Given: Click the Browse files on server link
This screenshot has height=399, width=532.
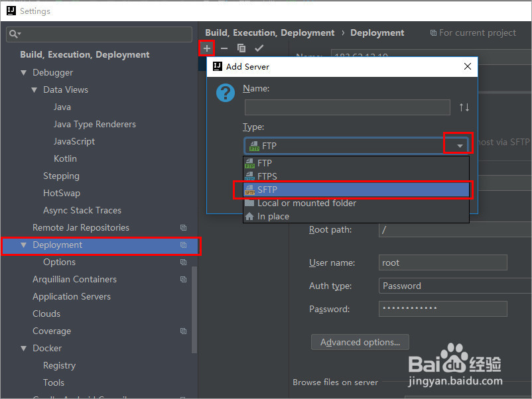Looking at the screenshot, I should 335,382.
